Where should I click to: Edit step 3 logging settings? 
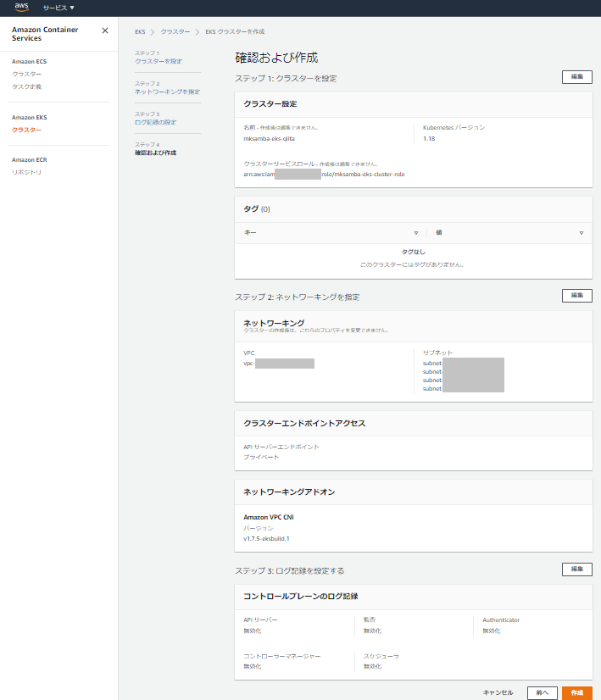577,569
